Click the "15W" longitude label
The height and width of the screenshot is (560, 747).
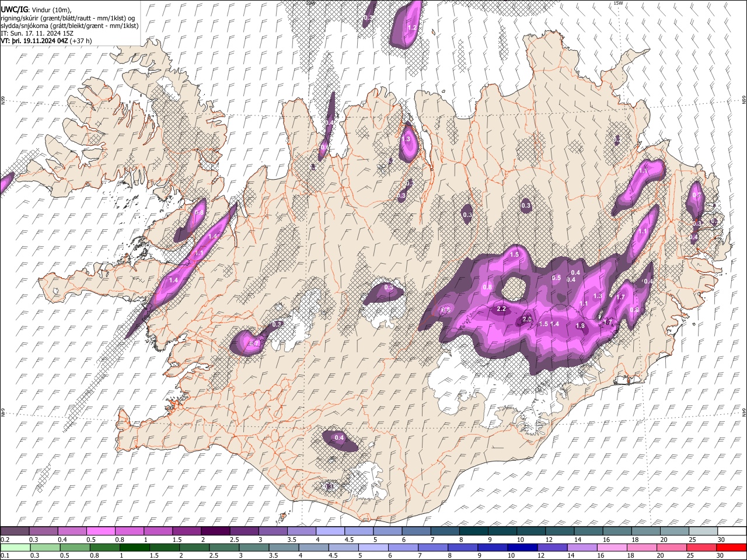618,3
